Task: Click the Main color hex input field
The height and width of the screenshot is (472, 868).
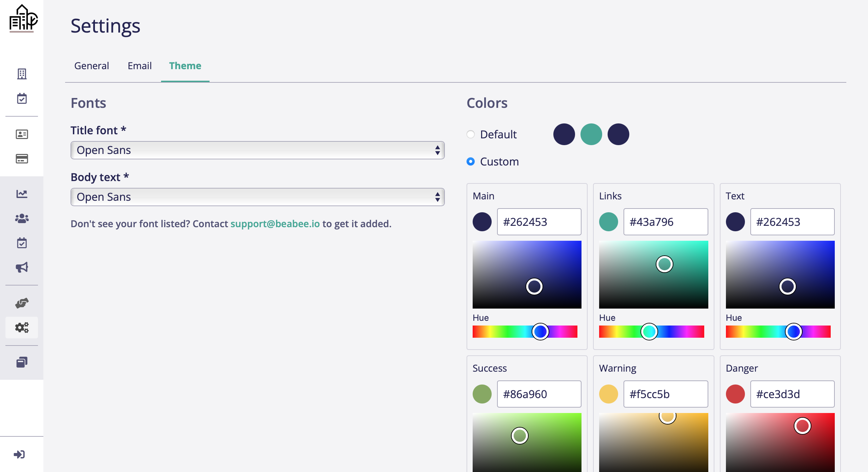Action: point(539,222)
